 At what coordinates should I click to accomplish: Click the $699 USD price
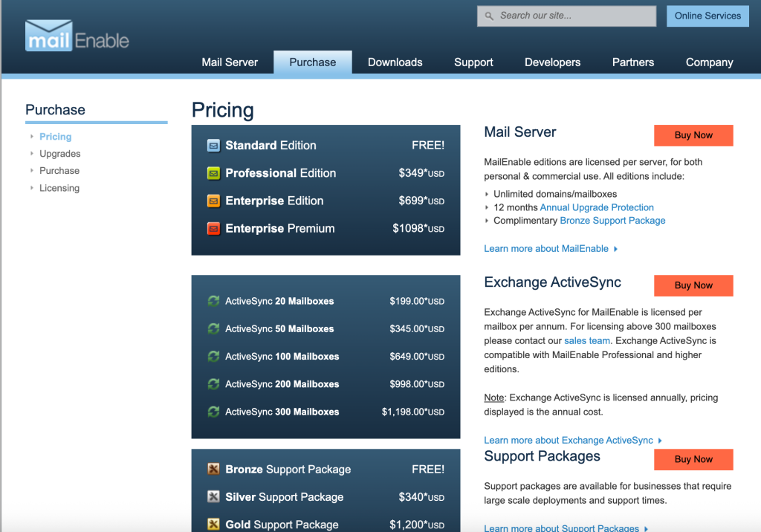[x=421, y=201]
